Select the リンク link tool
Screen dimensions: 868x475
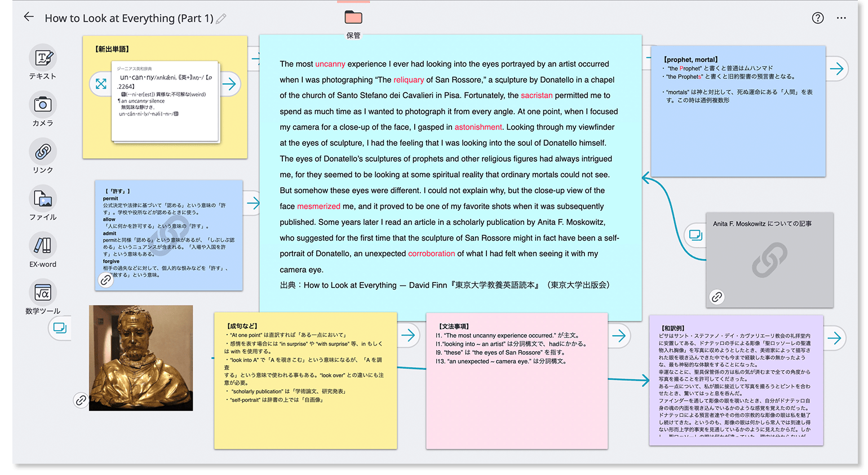click(x=43, y=156)
